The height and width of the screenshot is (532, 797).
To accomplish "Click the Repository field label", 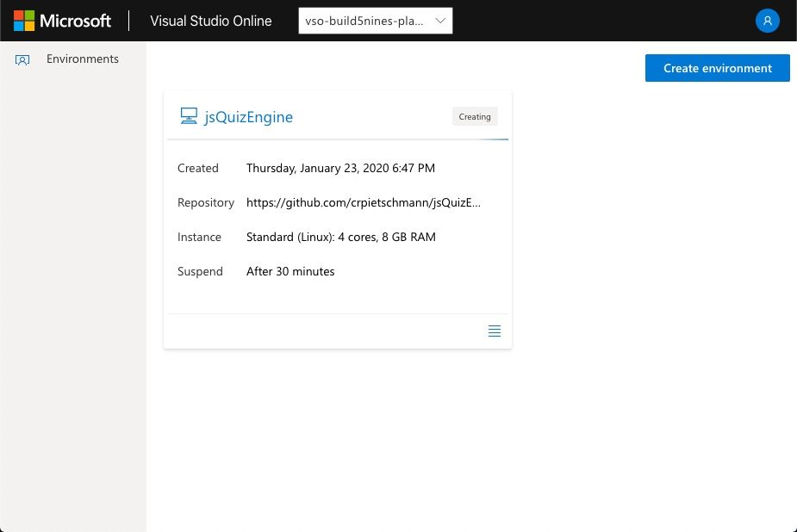I will pos(206,202).
